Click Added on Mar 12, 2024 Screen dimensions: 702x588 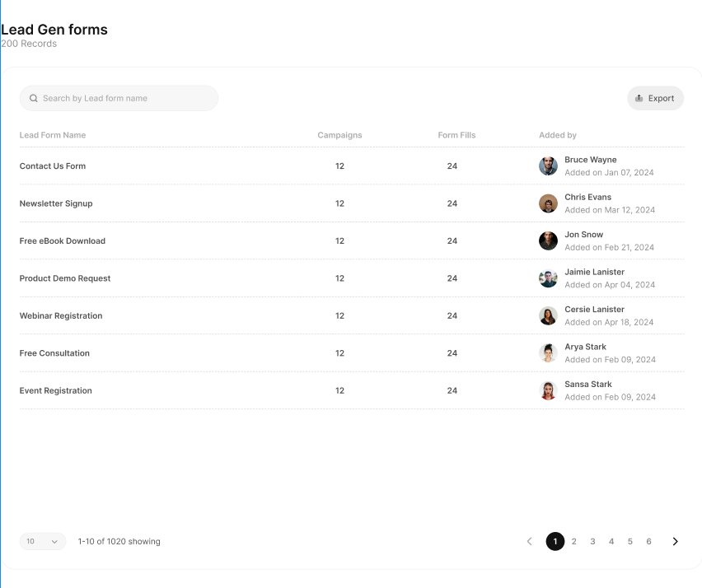click(610, 210)
